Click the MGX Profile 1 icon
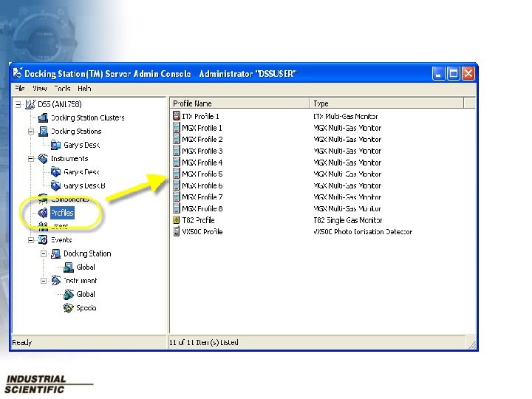The width and height of the screenshot is (532, 399). [x=177, y=128]
